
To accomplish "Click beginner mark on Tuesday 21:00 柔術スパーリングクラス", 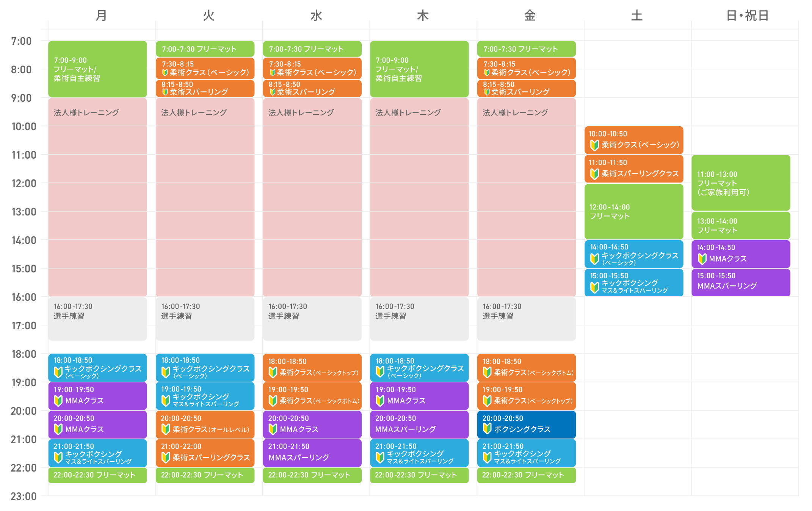I will tap(166, 458).
